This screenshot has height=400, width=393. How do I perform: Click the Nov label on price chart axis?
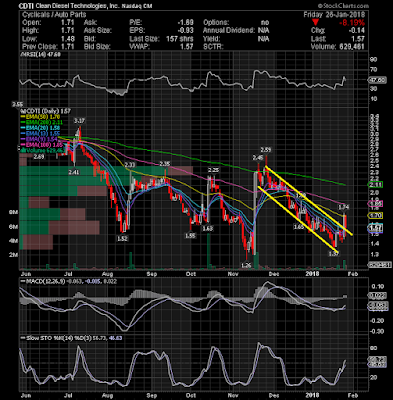point(234,274)
